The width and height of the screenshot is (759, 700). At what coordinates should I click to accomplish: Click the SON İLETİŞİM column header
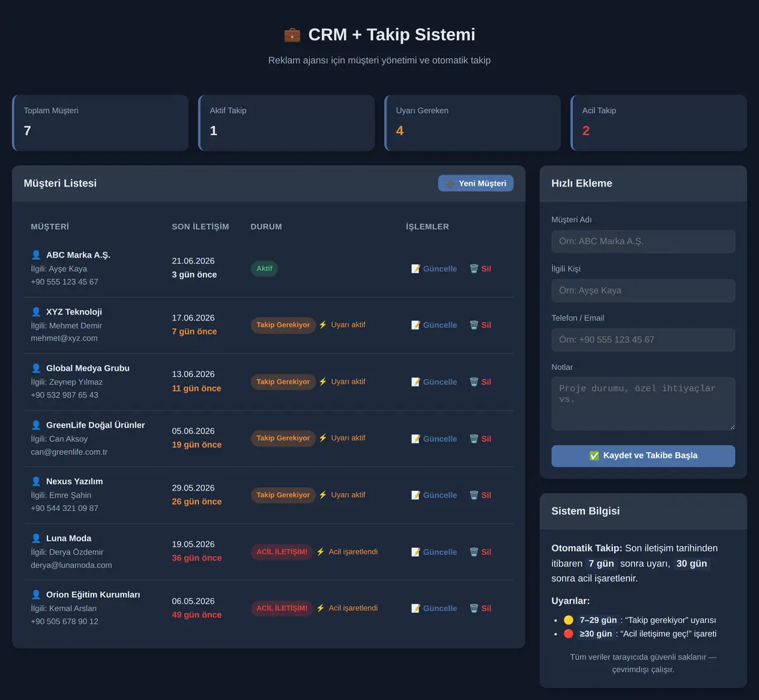[x=201, y=226]
